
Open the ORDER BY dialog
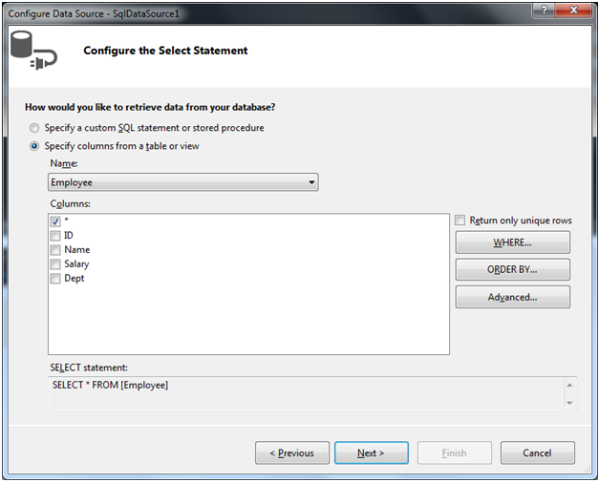[512, 270]
